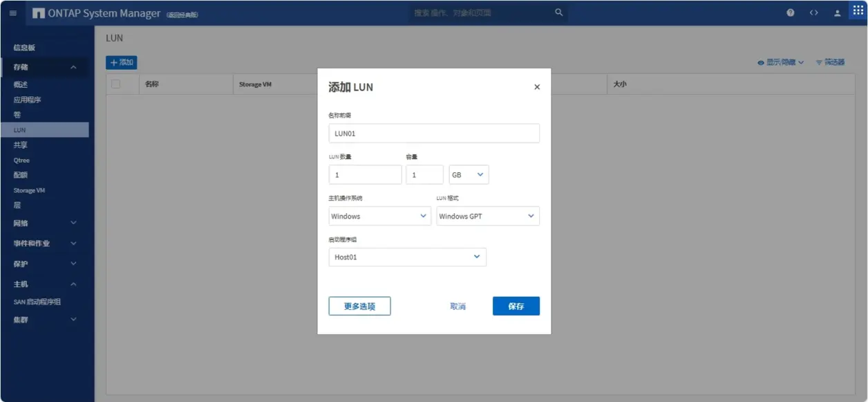Click the 更多选项 button
Image resolution: width=868 pixels, height=402 pixels.
tap(359, 306)
